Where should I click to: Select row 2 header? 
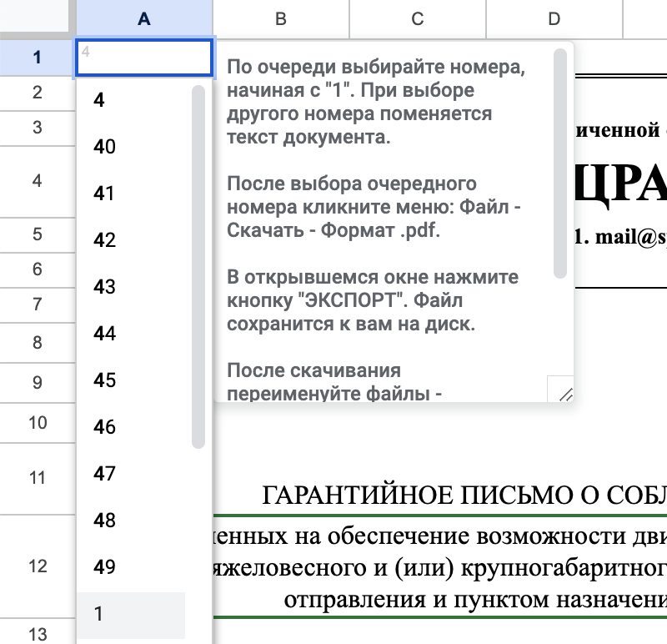tap(38, 93)
